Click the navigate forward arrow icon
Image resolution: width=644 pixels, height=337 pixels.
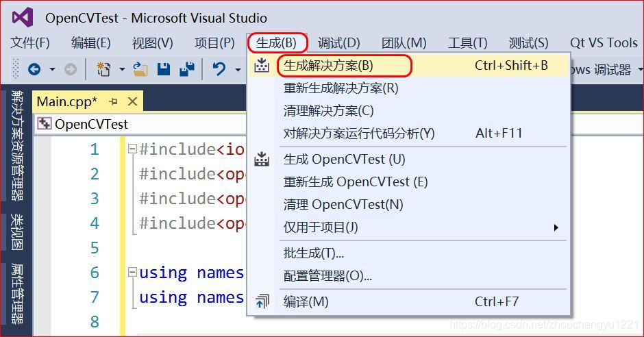tap(71, 69)
